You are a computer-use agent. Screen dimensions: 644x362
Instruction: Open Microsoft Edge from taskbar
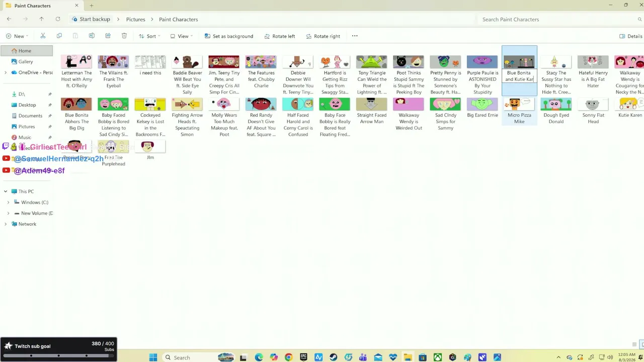click(259, 357)
